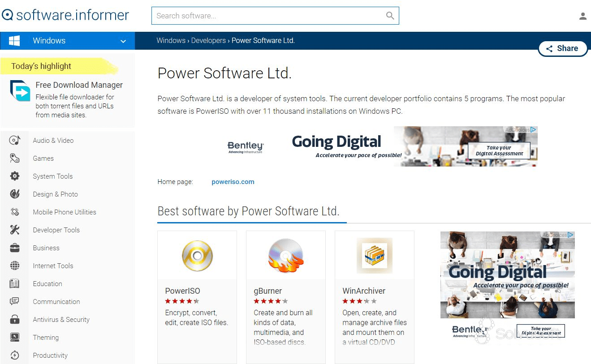Select the Mobile Phone Utilities category
This screenshot has width=591, height=364.
click(65, 212)
